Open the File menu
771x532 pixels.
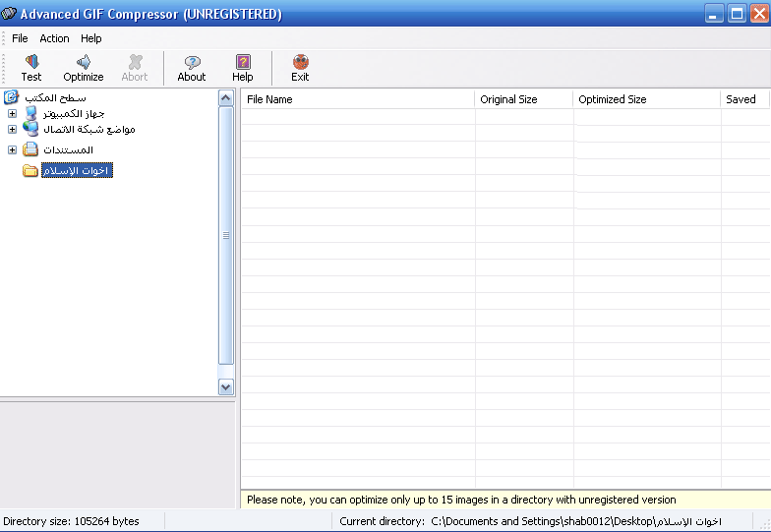click(20, 38)
